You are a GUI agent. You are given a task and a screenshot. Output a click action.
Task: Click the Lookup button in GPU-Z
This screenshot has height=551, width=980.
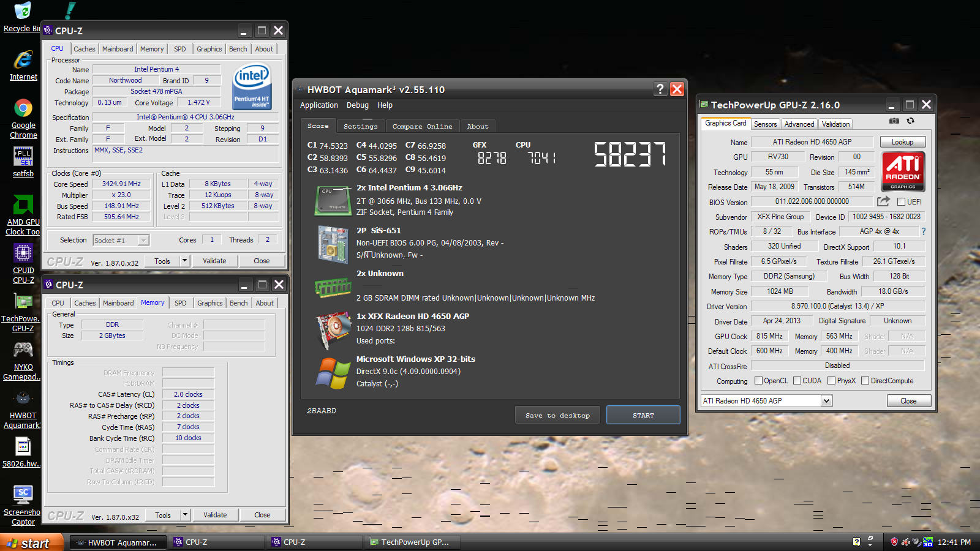click(903, 142)
